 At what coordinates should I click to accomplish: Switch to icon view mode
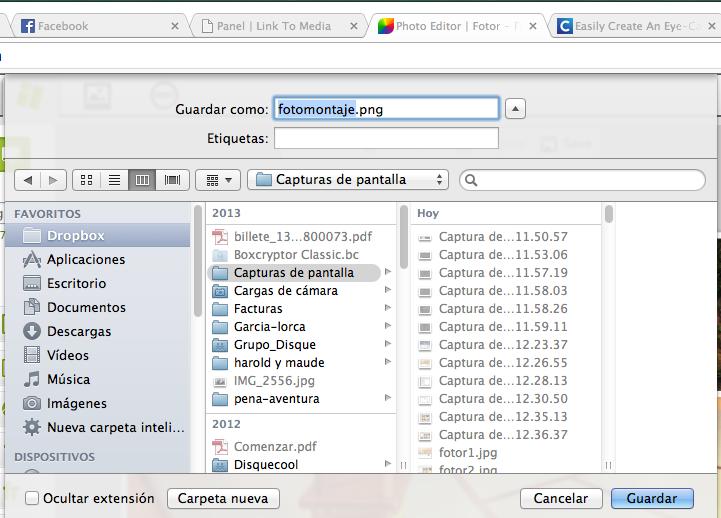pos(87,180)
